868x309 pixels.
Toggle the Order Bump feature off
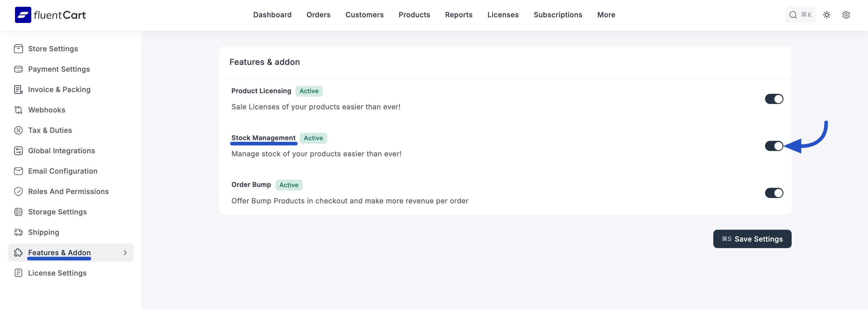(x=774, y=193)
